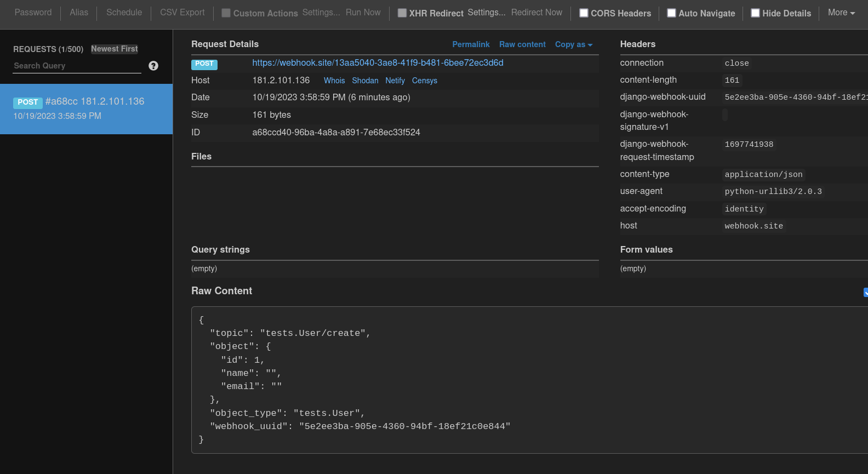Click the request-timestamp value 1697741938

point(749,145)
